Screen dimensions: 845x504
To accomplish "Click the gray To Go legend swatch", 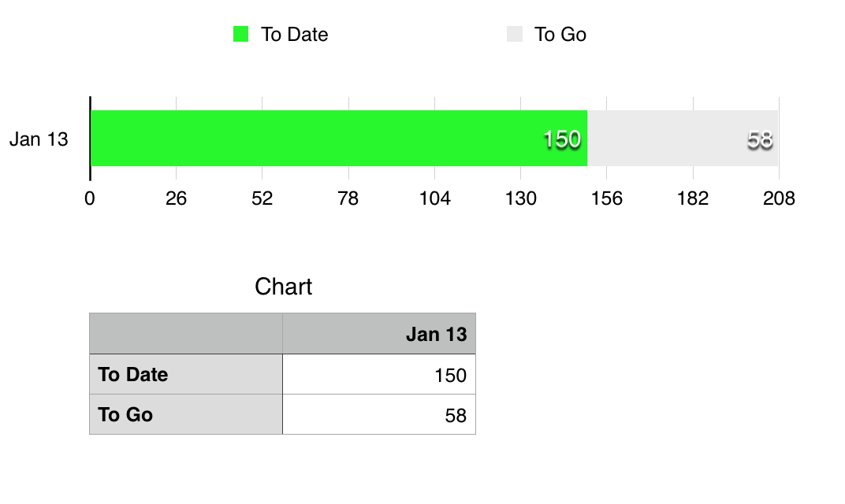I will click(515, 34).
